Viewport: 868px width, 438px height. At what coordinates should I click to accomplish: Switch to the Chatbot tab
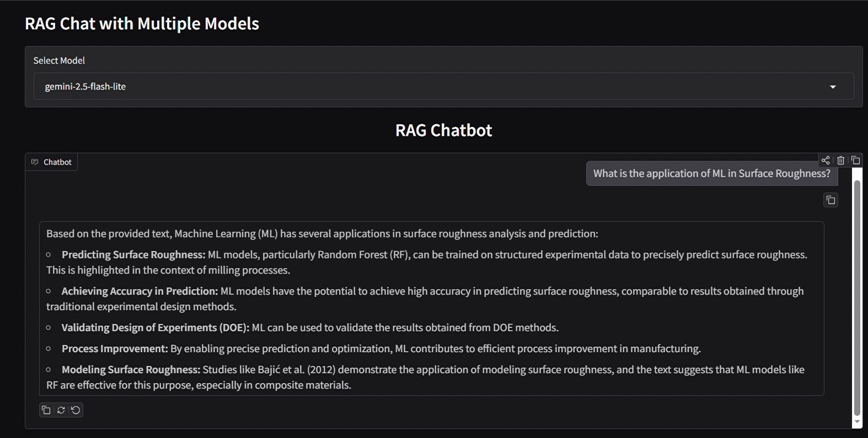51,162
